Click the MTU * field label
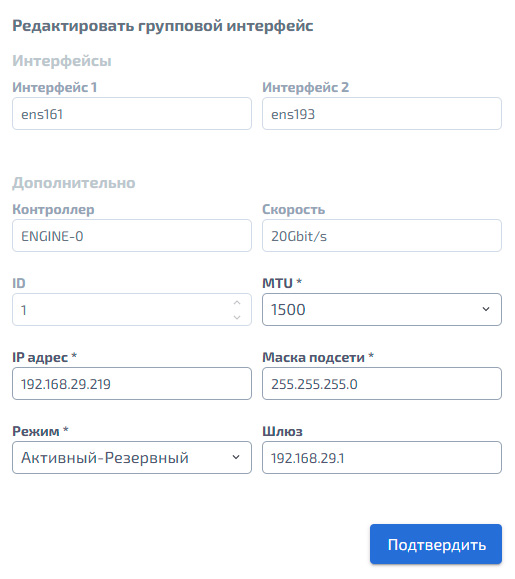The width and height of the screenshot is (515, 579). click(282, 283)
